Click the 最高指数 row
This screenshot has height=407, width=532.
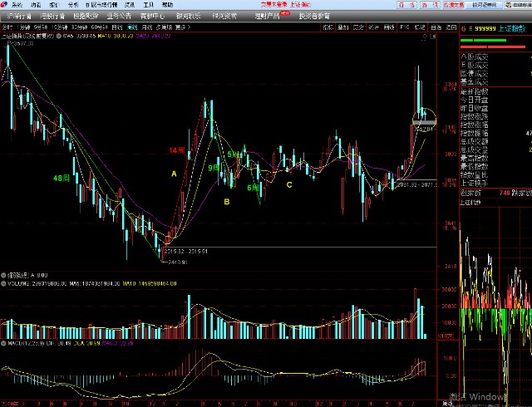(x=495, y=158)
